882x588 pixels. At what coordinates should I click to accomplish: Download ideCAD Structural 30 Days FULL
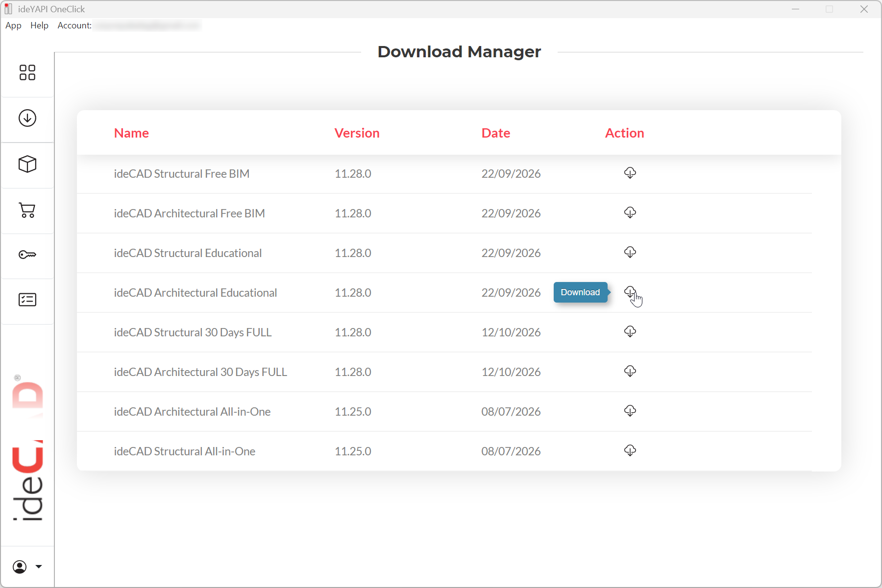click(630, 331)
